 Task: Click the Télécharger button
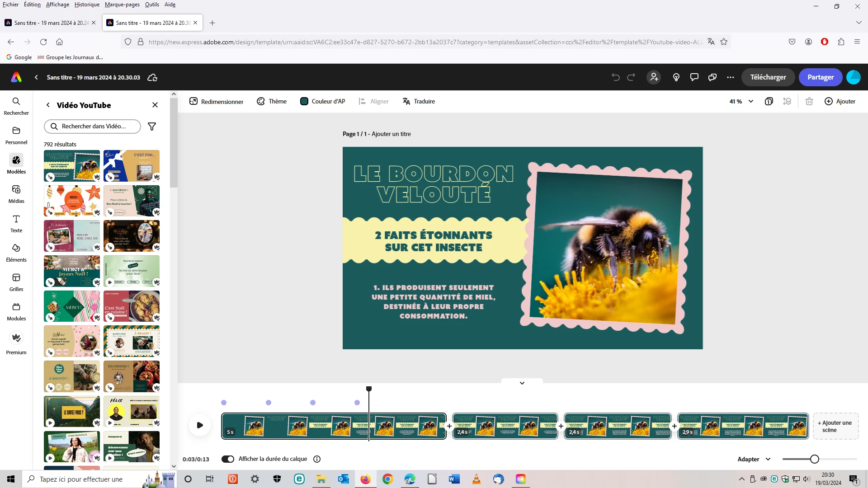tap(768, 77)
